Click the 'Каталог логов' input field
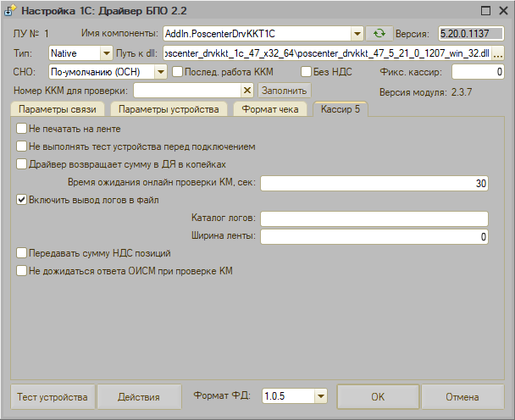The width and height of the screenshot is (515, 420). point(374,218)
